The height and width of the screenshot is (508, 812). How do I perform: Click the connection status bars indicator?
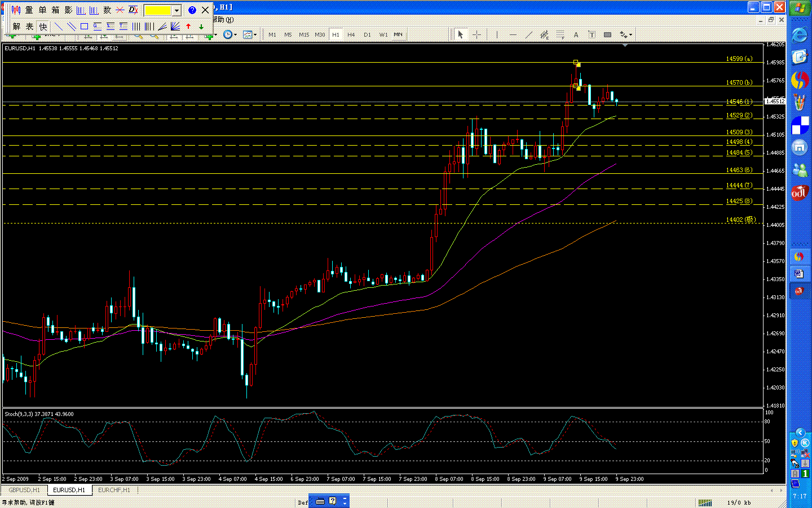pyautogui.click(x=705, y=502)
